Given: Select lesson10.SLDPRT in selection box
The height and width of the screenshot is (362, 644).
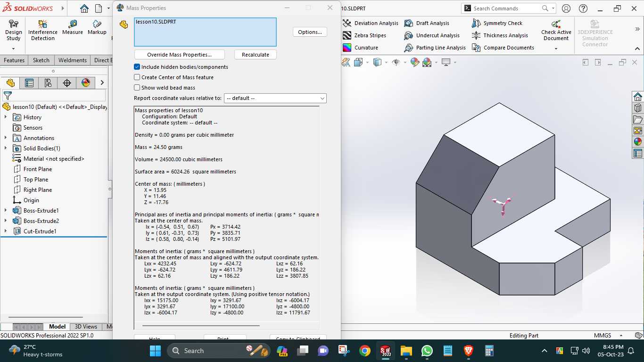Looking at the screenshot, I should [x=156, y=22].
